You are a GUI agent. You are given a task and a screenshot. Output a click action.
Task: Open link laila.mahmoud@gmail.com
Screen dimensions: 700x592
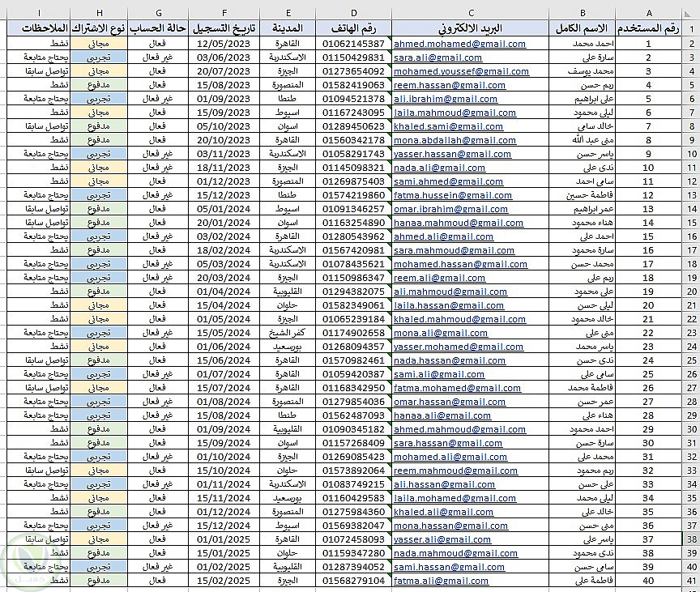pos(455,113)
